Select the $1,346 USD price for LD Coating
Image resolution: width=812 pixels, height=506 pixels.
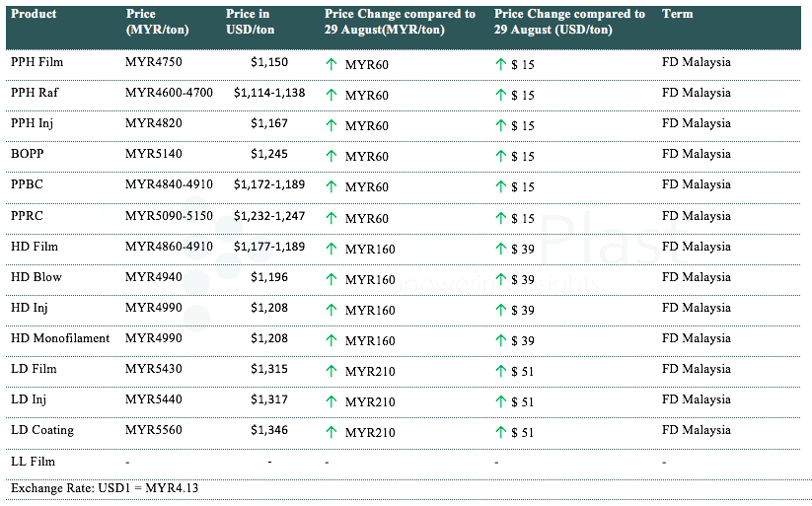pos(269,430)
